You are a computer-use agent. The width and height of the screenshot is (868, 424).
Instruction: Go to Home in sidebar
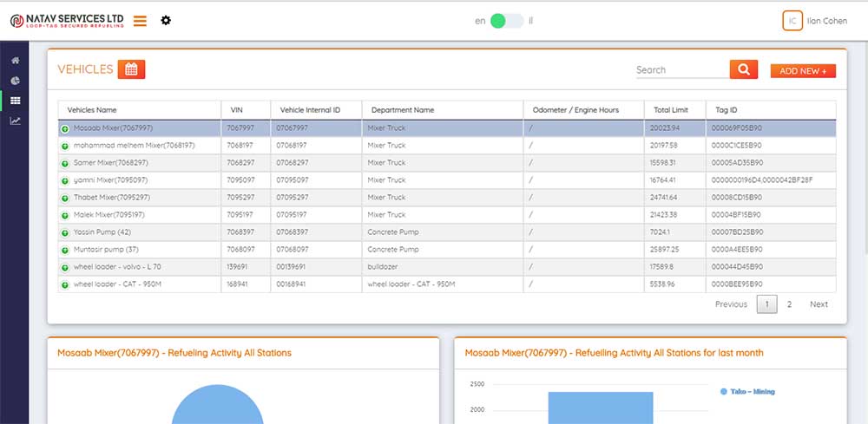[x=16, y=60]
